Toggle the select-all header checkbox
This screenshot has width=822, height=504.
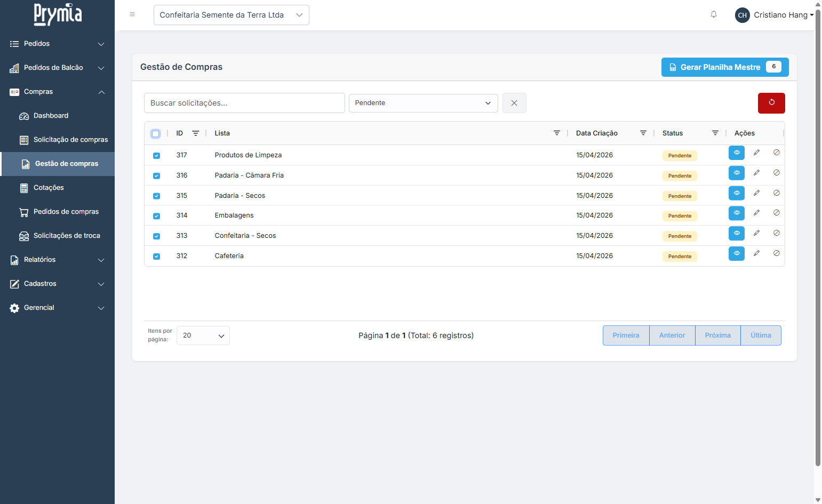coord(156,134)
